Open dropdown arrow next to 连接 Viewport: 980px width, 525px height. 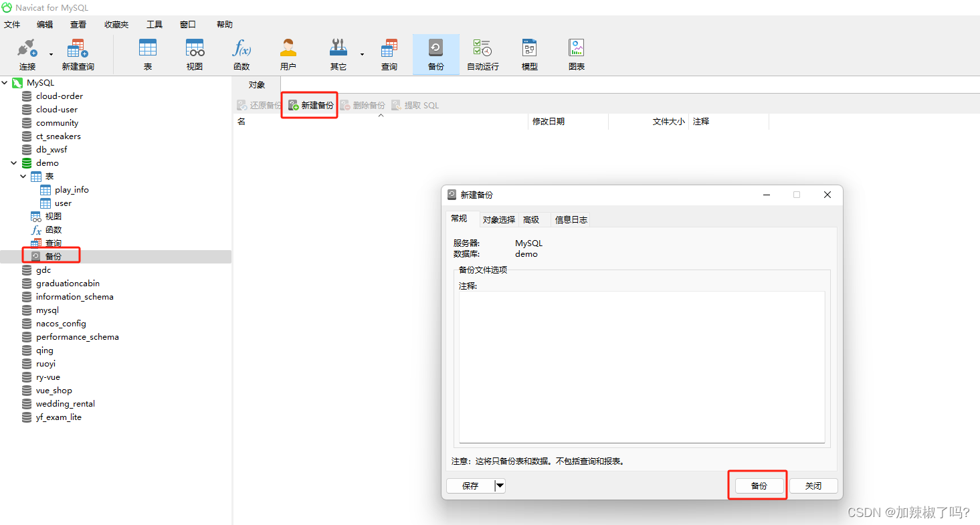click(x=51, y=54)
